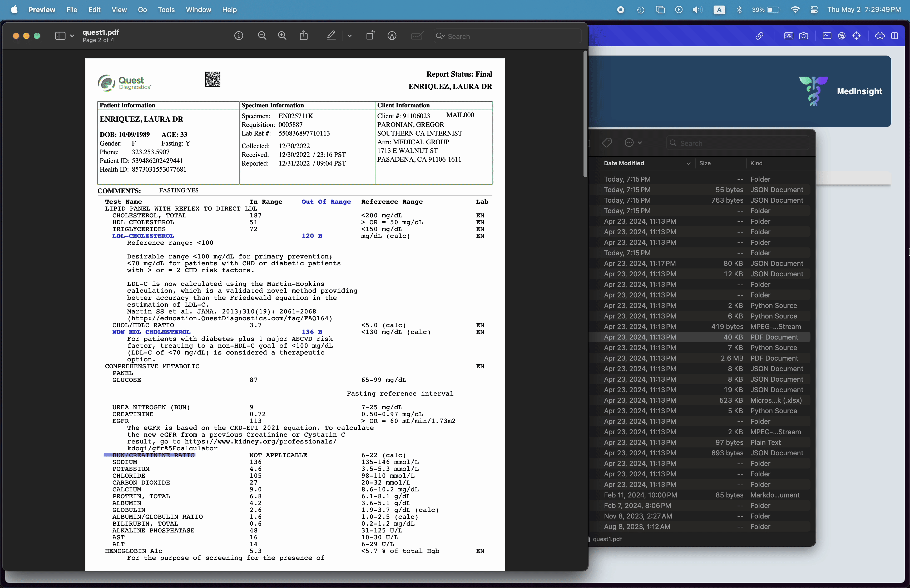
Task: Zoom out of the PDF page
Action: (x=262, y=36)
